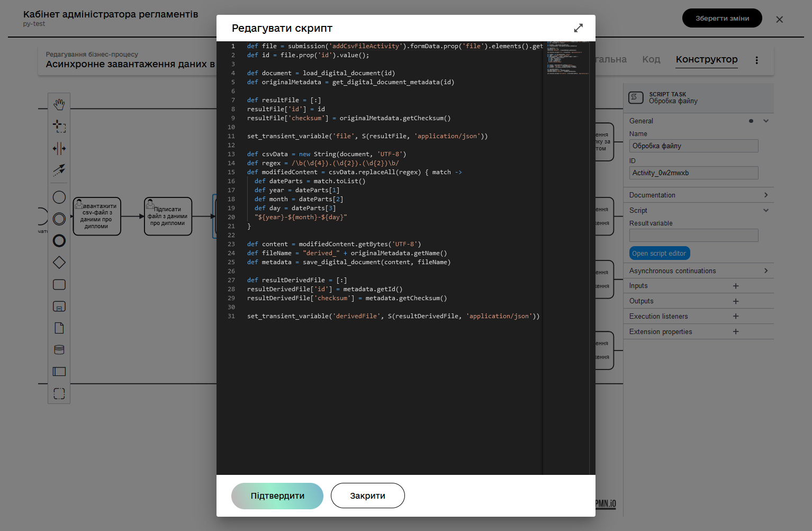Viewport: 812px width, 531px height.
Task: Click the regex definition on line 14
Action: click(323, 163)
